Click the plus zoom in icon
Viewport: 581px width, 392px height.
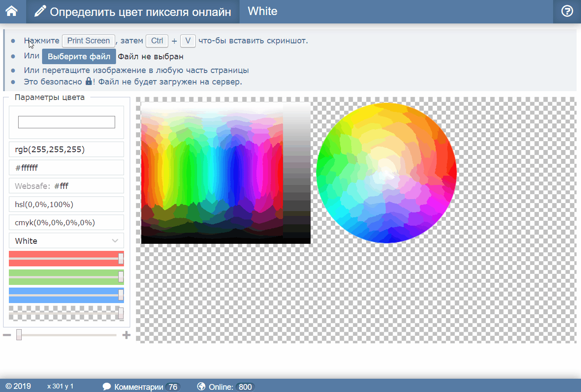(127, 335)
